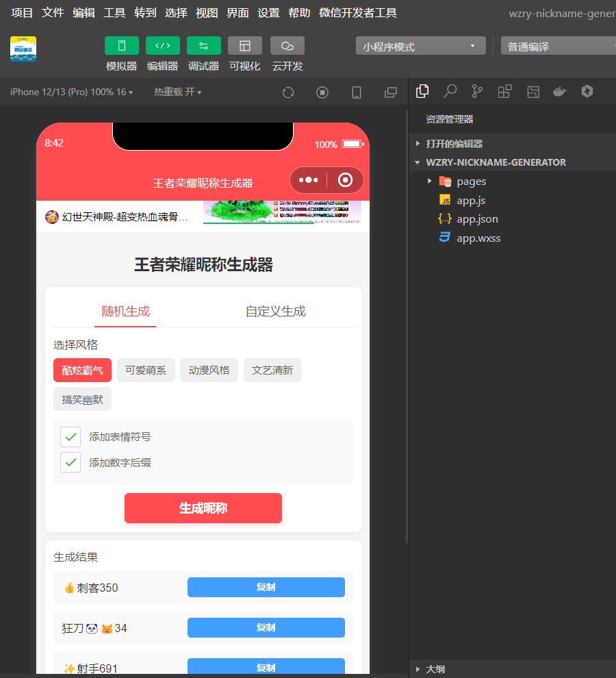Open the 项目 menu
Screen dimensions: 616x678
click(x=22, y=13)
